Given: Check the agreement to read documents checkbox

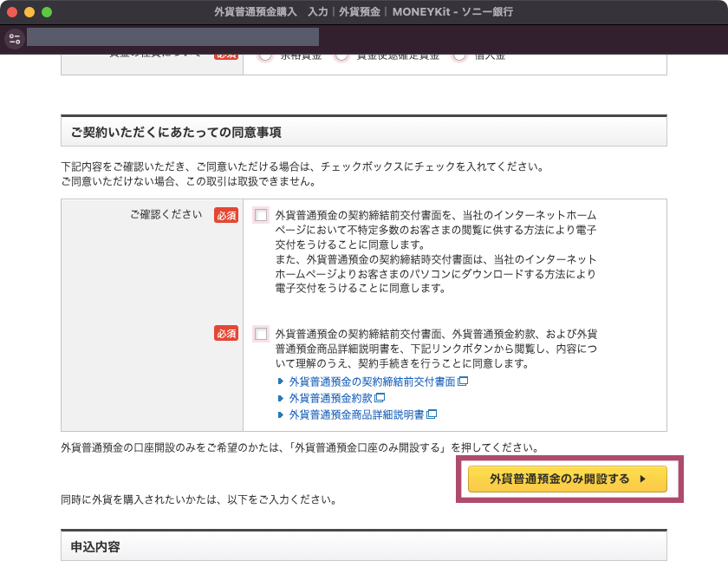Looking at the screenshot, I should click(x=261, y=334).
